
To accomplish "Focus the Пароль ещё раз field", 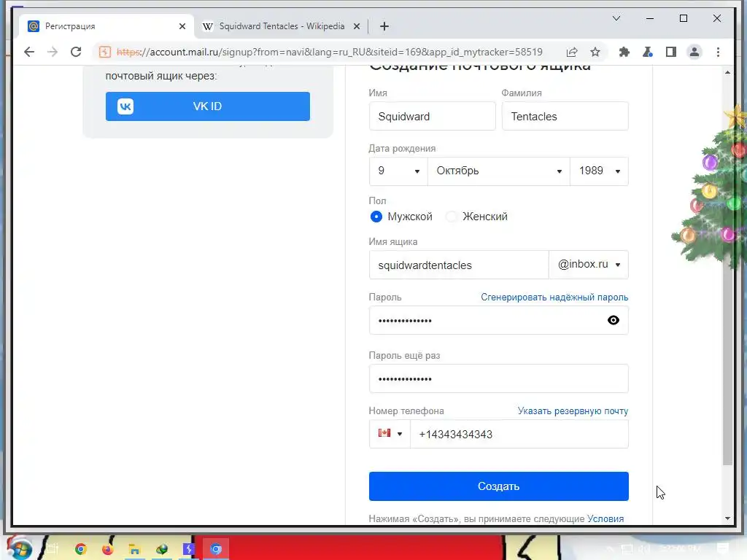I will tap(499, 378).
